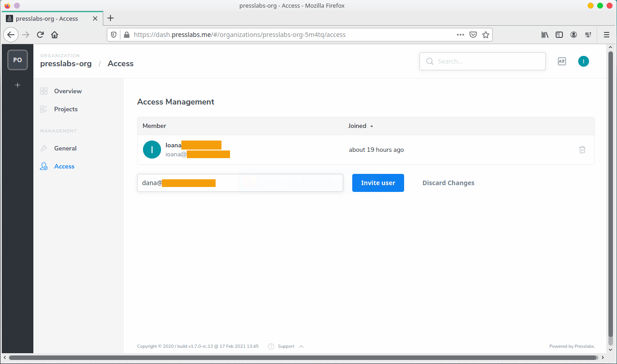Save page to Pocket
This screenshot has height=364, width=617.
coord(473,35)
